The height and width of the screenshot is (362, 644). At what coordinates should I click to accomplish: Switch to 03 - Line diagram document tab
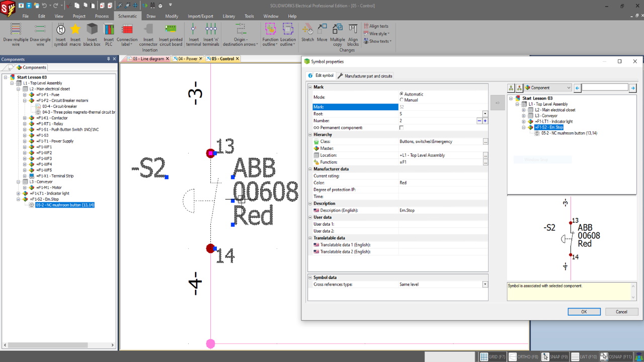pyautogui.click(x=148, y=59)
